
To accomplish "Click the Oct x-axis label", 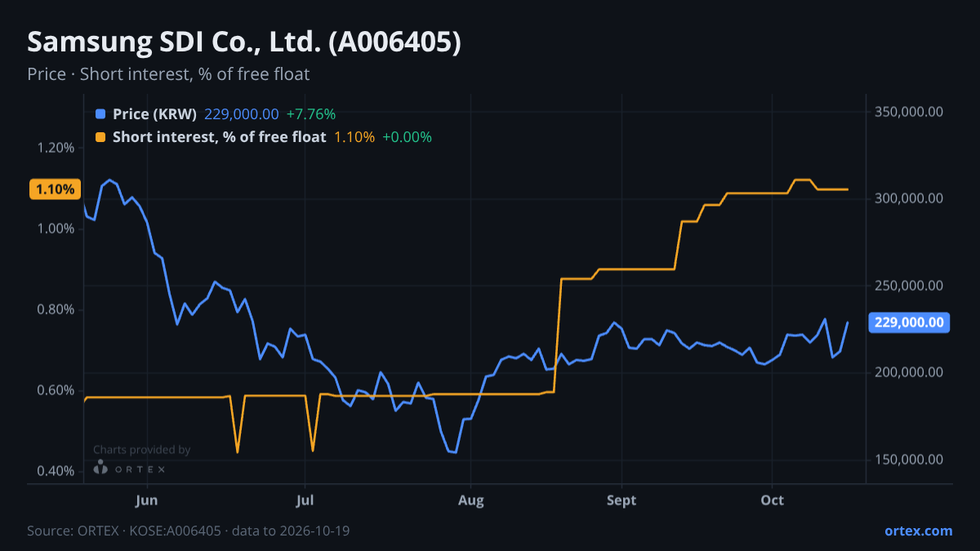I will point(773,500).
